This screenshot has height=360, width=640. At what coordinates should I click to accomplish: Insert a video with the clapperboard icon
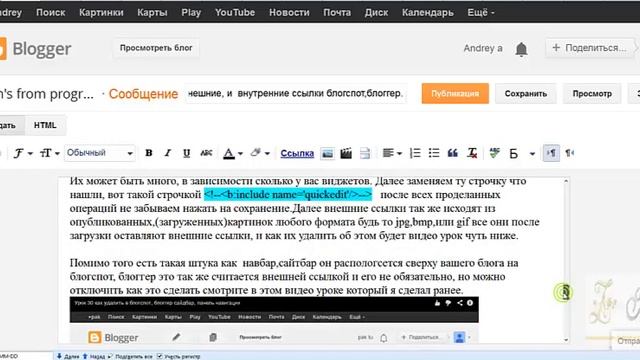[x=346, y=153]
